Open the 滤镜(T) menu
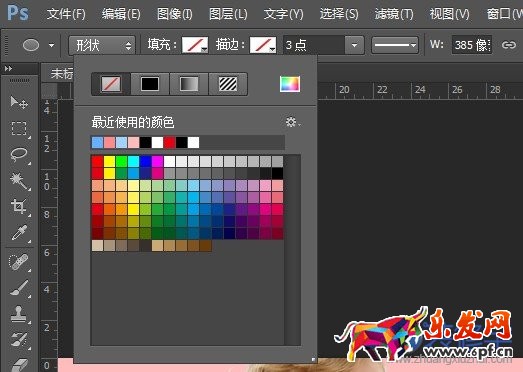The width and height of the screenshot is (523, 372). click(x=394, y=14)
